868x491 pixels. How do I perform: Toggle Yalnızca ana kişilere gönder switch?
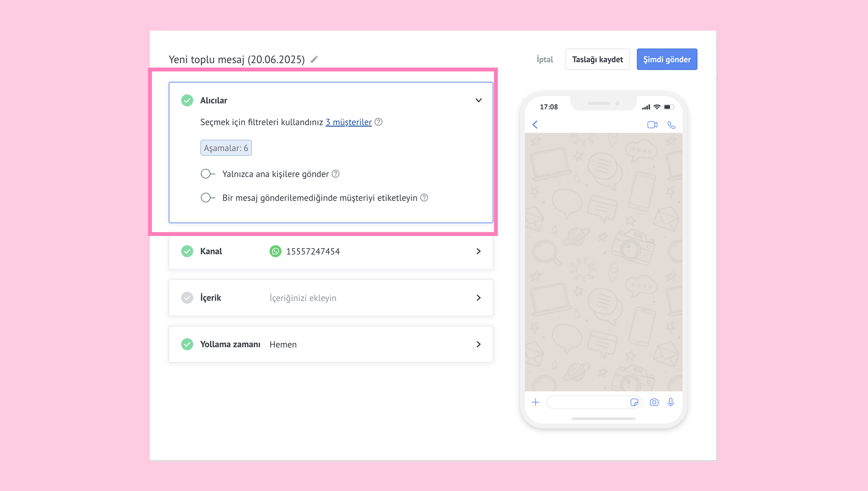208,174
